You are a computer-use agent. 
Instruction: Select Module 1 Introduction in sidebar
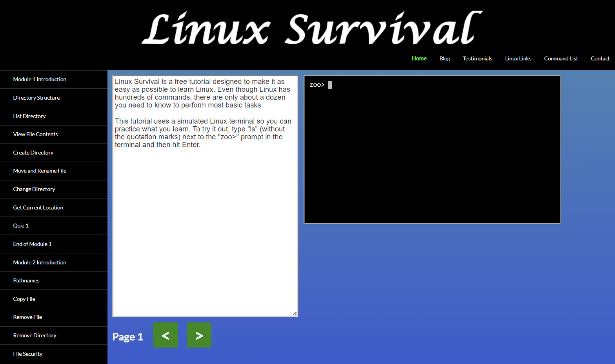(x=40, y=79)
